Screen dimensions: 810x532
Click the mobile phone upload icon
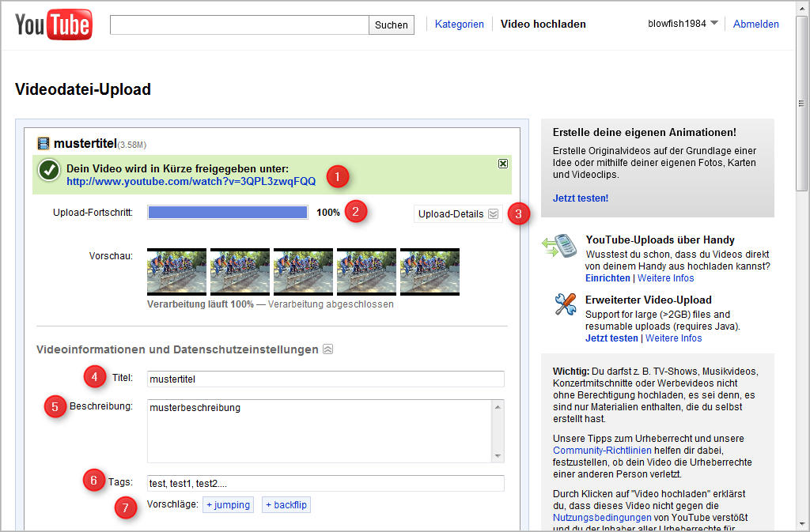click(x=559, y=246)
